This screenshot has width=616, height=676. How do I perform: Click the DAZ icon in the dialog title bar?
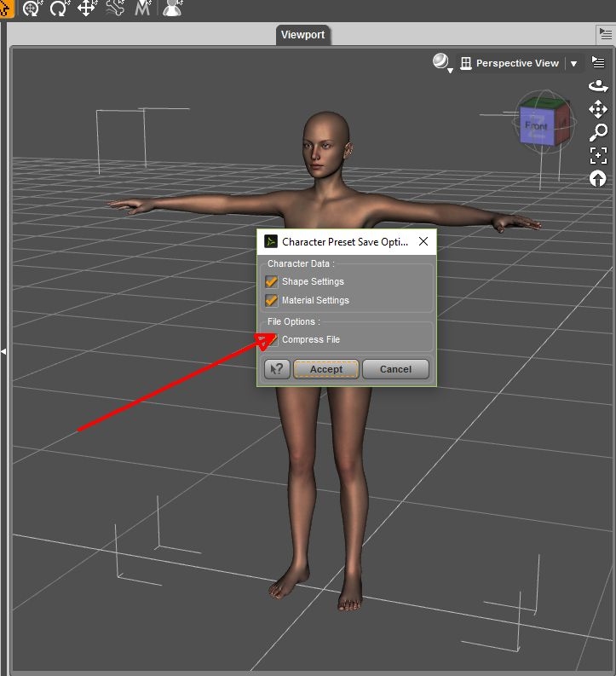(x=271, y=241)
